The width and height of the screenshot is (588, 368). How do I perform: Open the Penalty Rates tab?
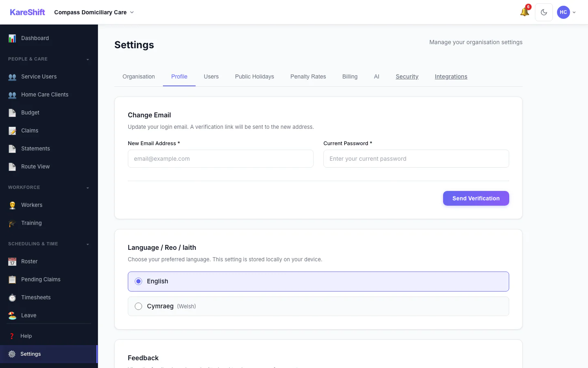[308, 76]
